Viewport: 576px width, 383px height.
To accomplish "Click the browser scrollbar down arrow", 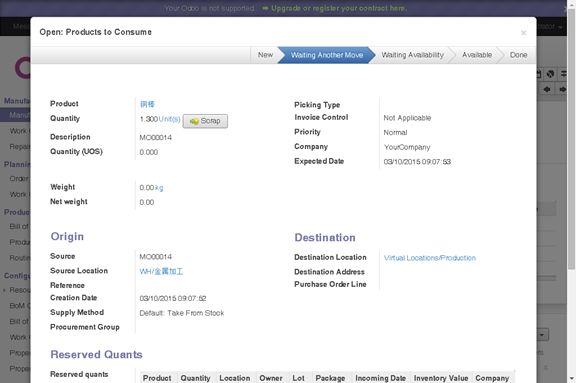I will (572, 379).
